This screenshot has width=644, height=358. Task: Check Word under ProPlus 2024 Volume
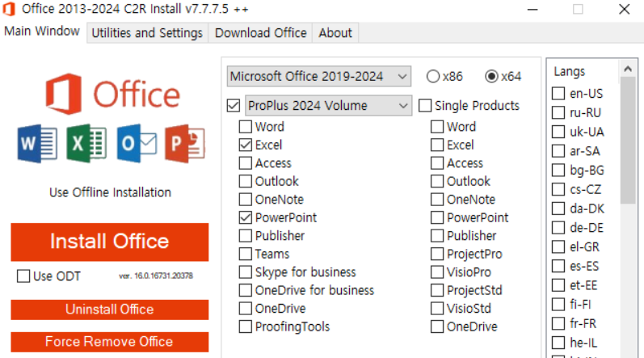pos(245,126)
